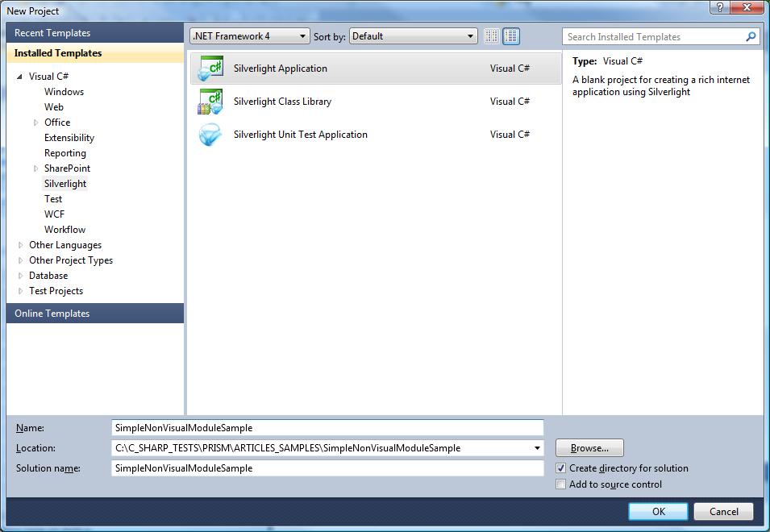Click the Silverlight Class Library template icon

210,102
